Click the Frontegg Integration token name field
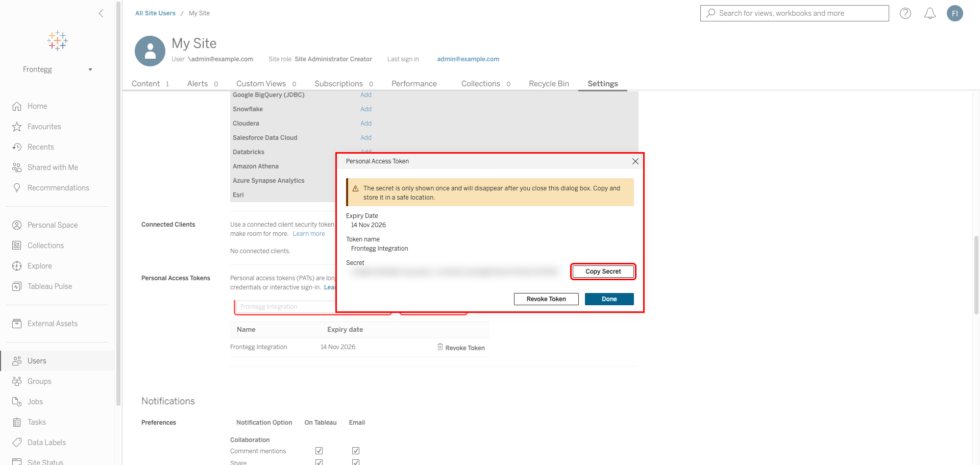The height and width of the screenshot is (465, 980). coord(286,307)
